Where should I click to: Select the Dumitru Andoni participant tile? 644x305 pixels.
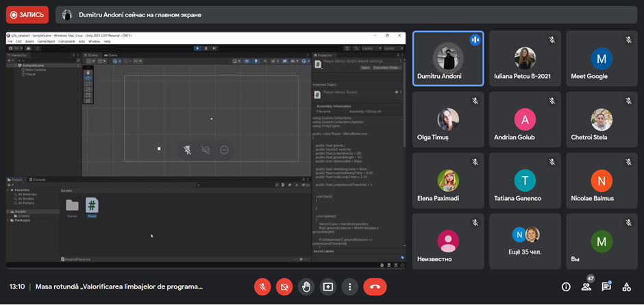coord(448,58)
